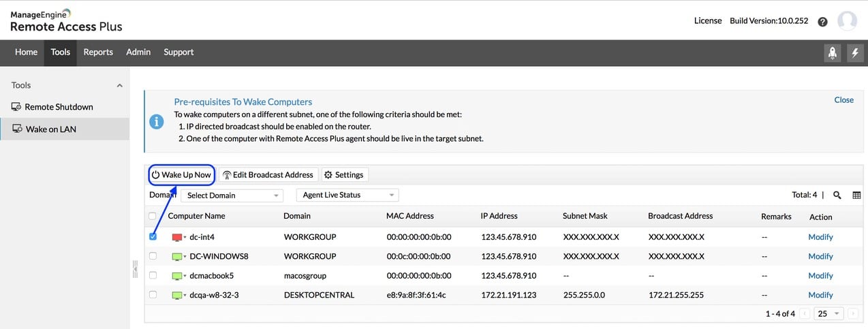Expand the dropdown arrow beside DC-WINDOWS8 icon
The height and width of the screenshot is (329, 868).
click(x=185, y=257)
